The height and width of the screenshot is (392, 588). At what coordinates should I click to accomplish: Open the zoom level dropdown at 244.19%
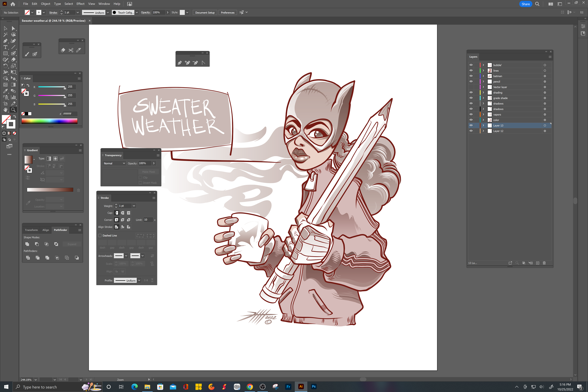(36, 379)
